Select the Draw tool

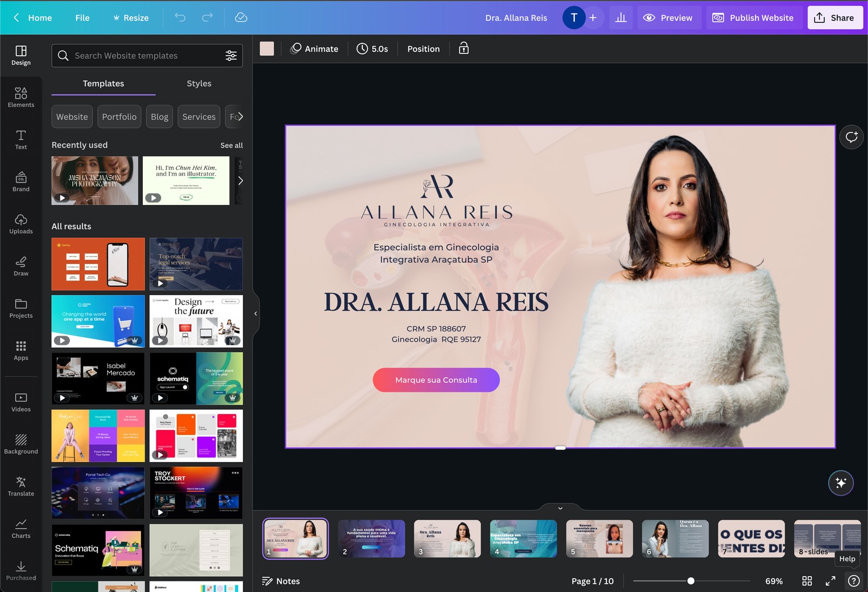[x=21, y=265]
